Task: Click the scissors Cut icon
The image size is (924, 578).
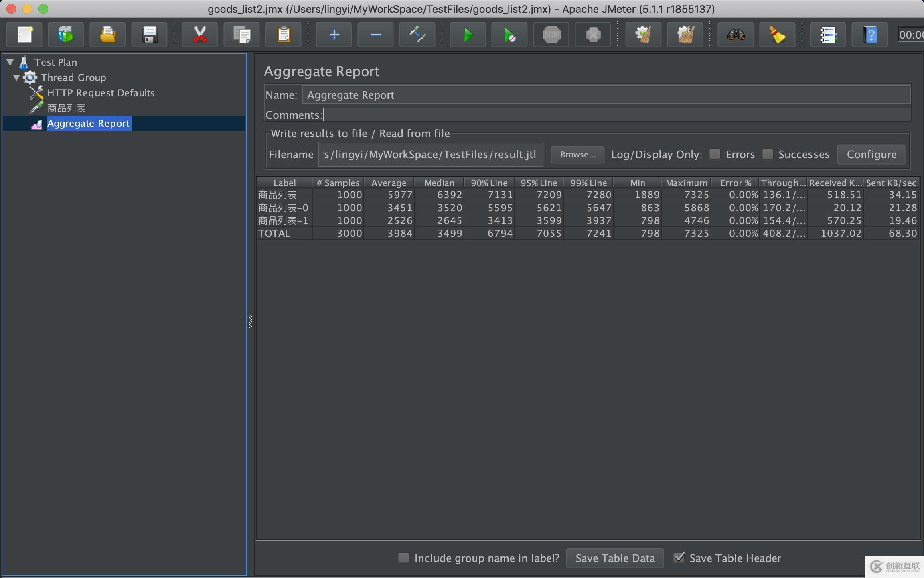Action: click(x=200, y=35)
